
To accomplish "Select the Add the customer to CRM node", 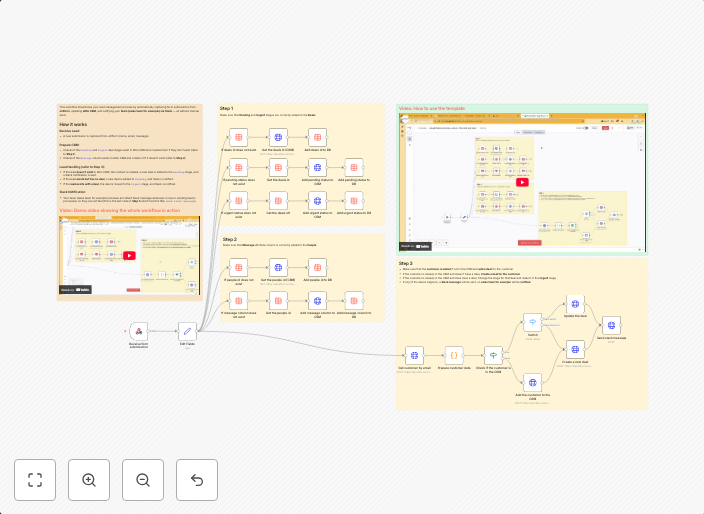I will click(533, 381).
